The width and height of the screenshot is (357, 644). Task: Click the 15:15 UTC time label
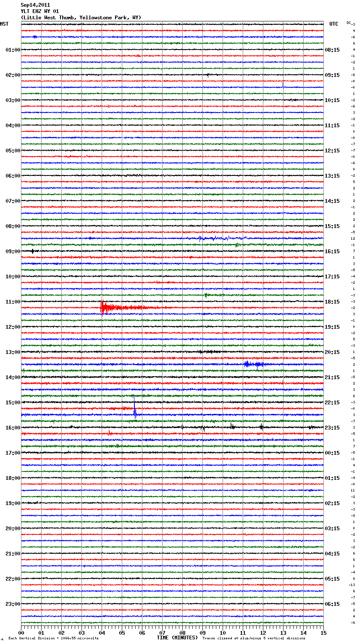(x=332, y=226)
